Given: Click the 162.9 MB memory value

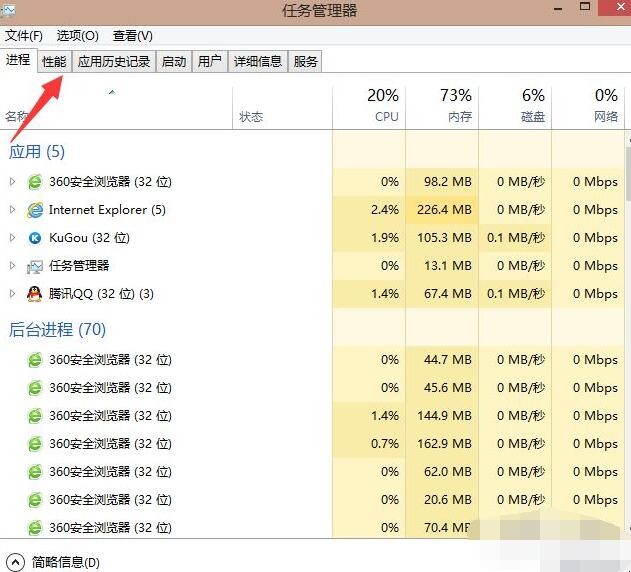Looking at the screenshot, I should 444,444.
